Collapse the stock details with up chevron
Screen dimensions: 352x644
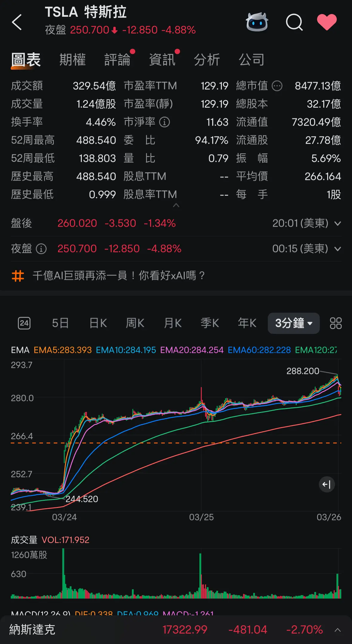(176, 205)
